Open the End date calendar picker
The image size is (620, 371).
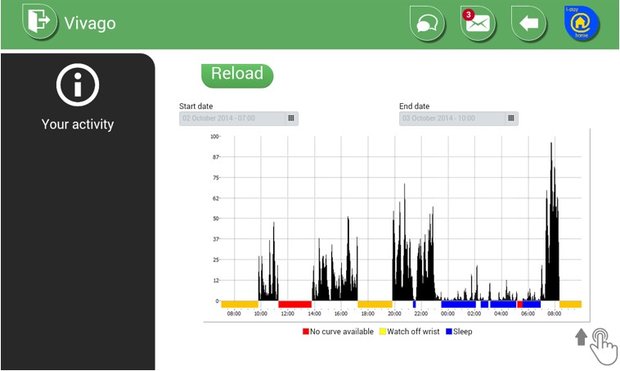pyautogui.click(x=511, y=118)
